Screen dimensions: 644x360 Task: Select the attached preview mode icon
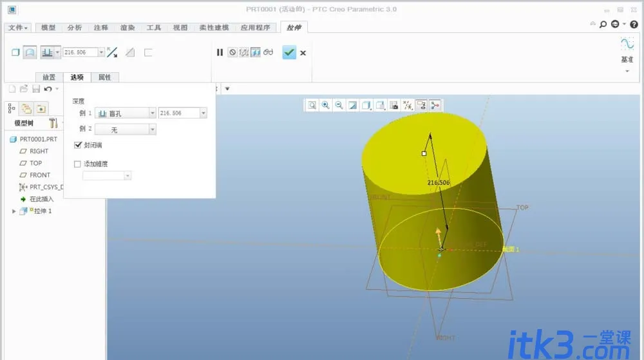click(256, 53)
